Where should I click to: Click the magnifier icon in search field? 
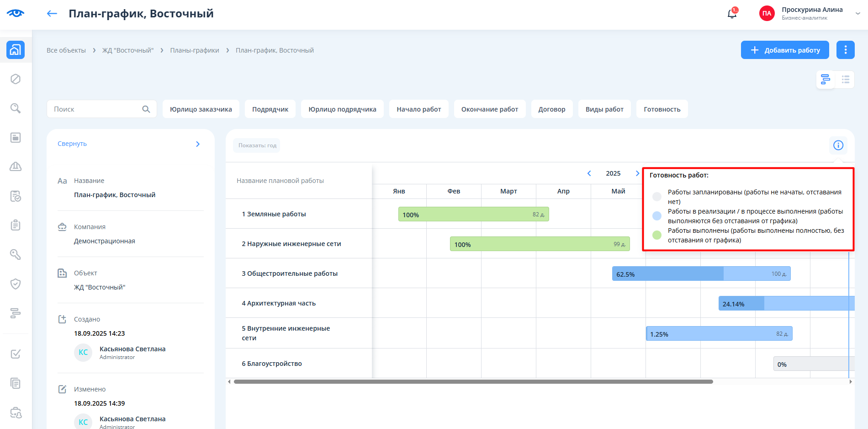(146, 109)
